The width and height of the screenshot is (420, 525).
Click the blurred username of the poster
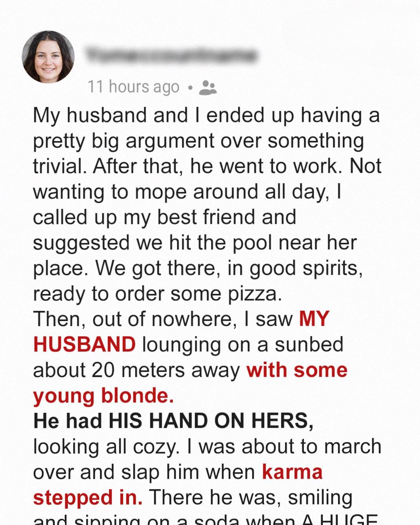(x=171, y=55)
